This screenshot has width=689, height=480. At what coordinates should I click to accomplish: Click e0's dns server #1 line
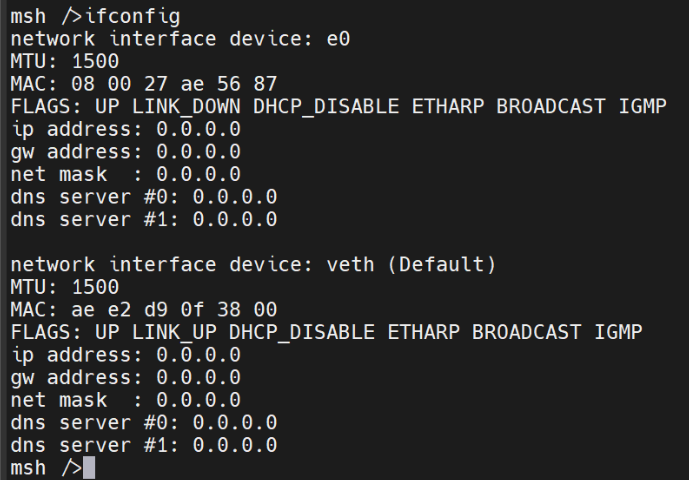point(143,219)
